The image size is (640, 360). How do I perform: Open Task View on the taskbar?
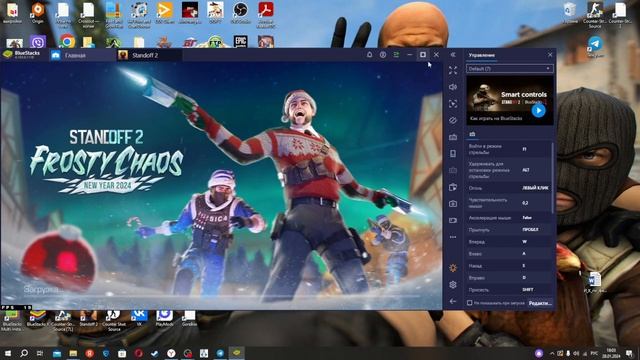click(x=40, y=353)
